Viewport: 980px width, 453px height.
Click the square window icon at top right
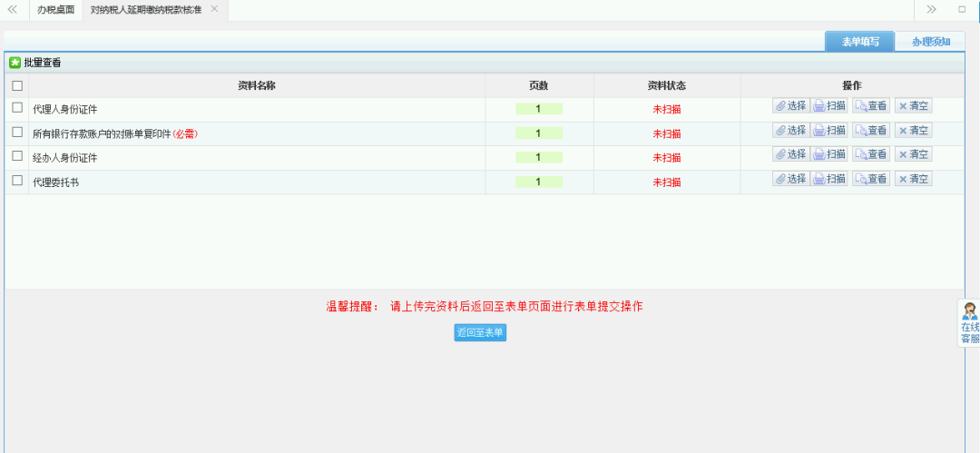pyautogui.click(x=962, y=9)
